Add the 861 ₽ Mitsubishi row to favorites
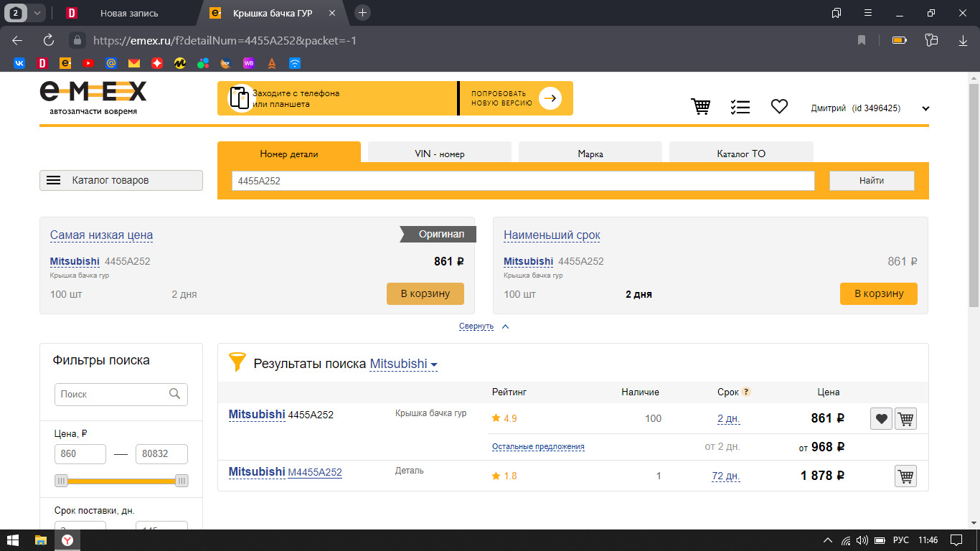This screenshot has height=551, width=980. 881,418
